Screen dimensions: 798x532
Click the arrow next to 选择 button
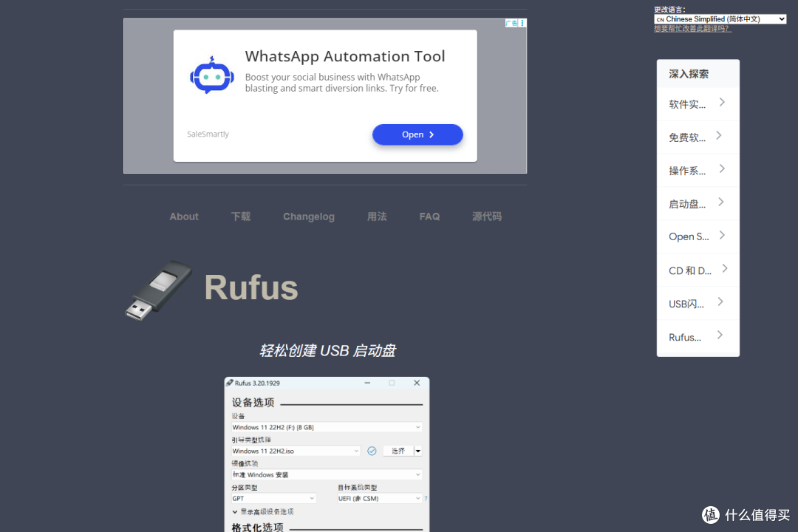[x=417, y=451]
